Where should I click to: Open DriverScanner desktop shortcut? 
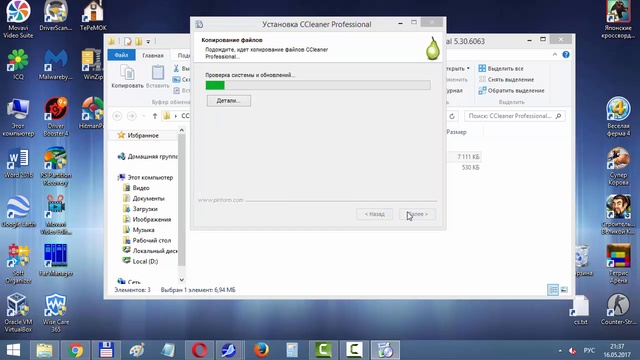pyautogui.click(x=56, y=16)
